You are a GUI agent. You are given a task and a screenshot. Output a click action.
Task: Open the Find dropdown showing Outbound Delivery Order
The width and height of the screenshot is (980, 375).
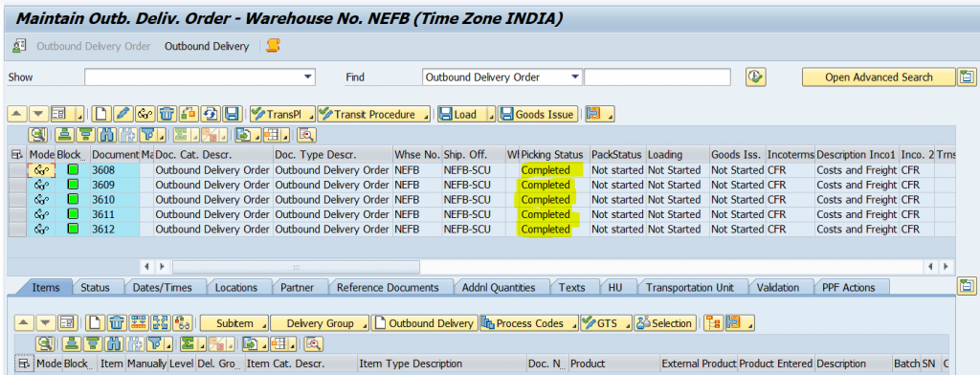coord(574,77)
